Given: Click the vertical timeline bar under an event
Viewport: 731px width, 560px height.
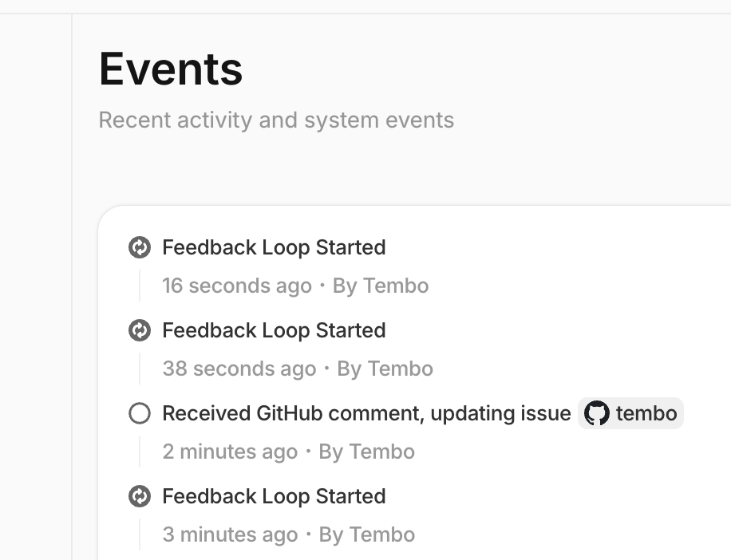Looking at the screenshot, I should (x=140, y=286).
